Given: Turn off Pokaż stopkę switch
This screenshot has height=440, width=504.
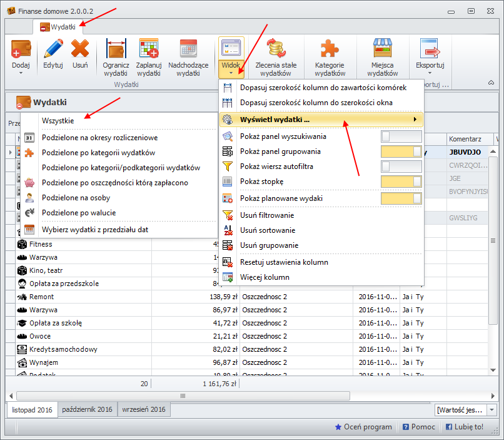Looking at the screenshot, I should tap(401, 182).
